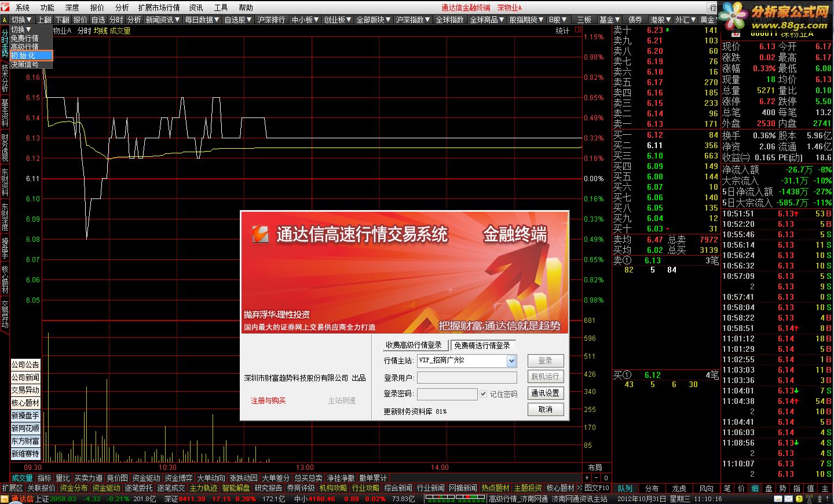The width and height of the screenshot is (834, 504).
Task: Click the 自选 toolbar button
Action: click(98, 20)
